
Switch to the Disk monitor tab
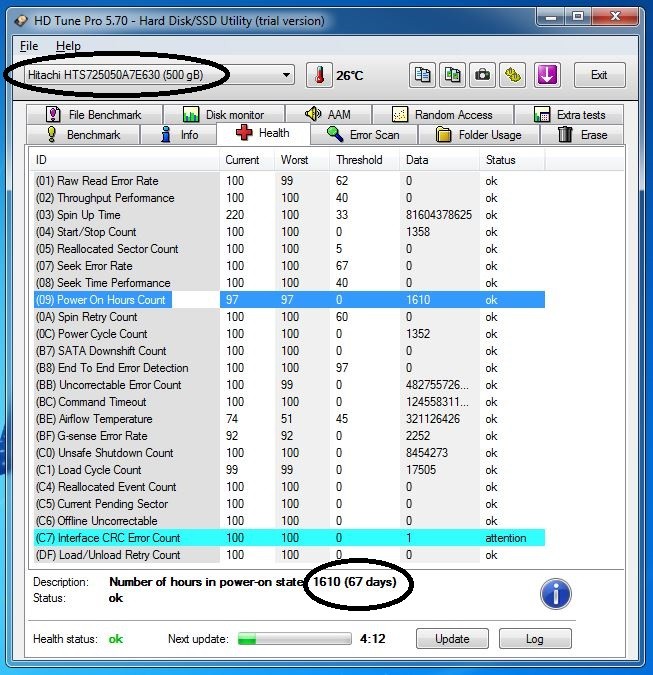[x=224, y=115]
